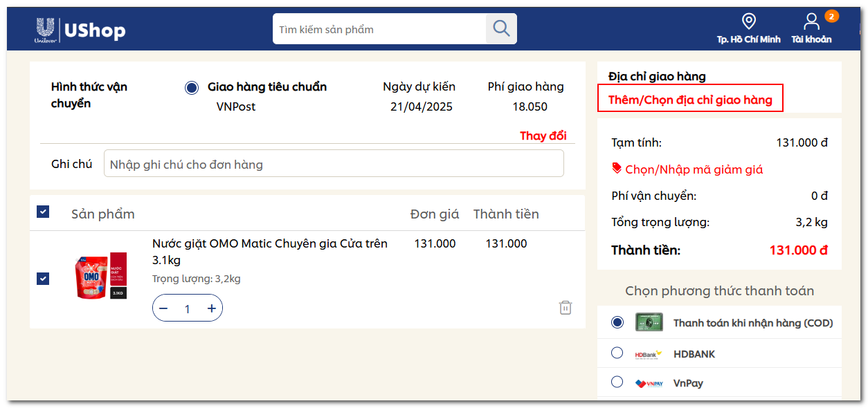
Task: Click the Tổng trọng lượng value 3,2 kg
Action: (x=812, y=222)
